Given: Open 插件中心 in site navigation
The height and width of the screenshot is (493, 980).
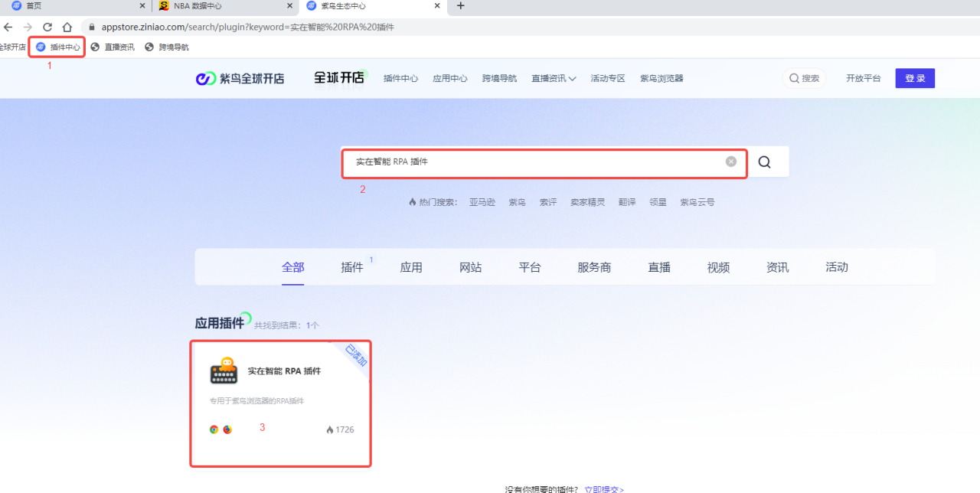Looking at the screenshot, I should click(400, 78).
